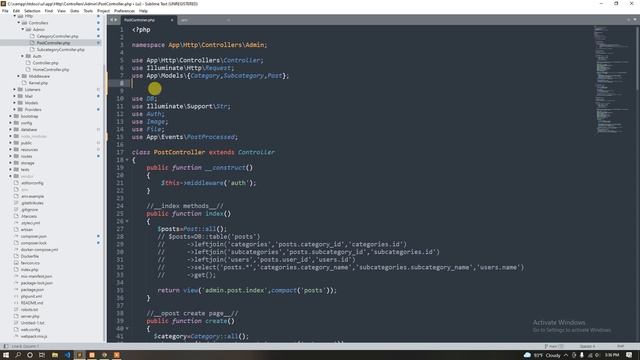
Task: Expand the resources folder
Action: (10, 149)
